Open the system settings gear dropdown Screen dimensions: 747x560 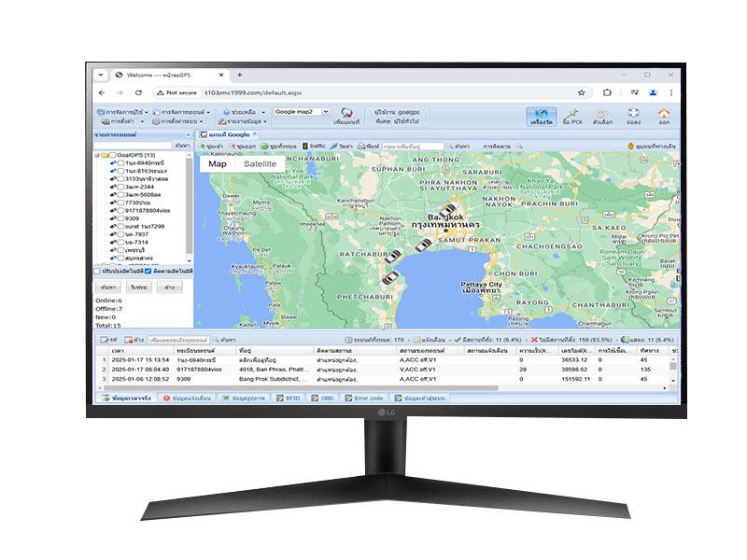click(x=177, y=122)
